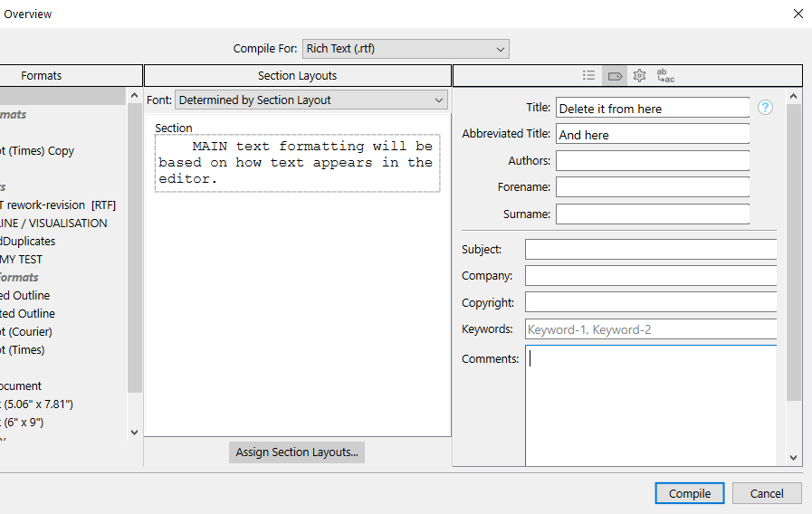812x514 pixels.
Task: Select the metadata tag icon tab
Action: (x=615, y=76)
